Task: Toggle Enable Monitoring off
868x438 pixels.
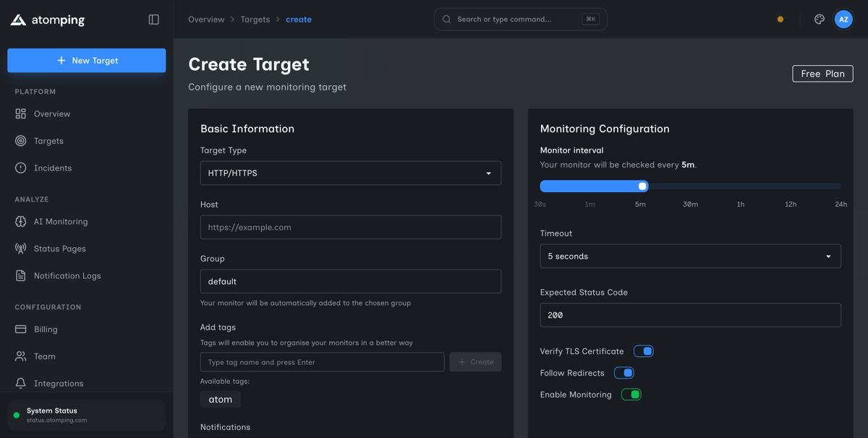Action: tap(631, 394)
